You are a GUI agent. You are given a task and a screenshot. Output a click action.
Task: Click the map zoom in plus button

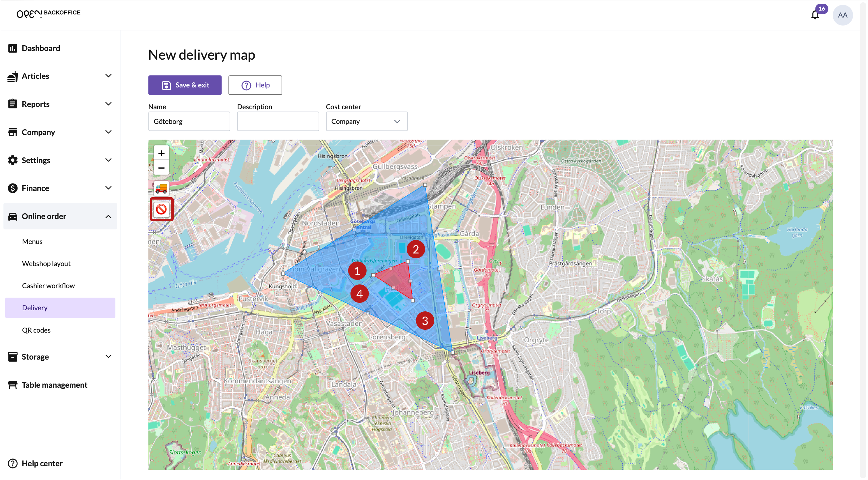[x=161, y=153]
